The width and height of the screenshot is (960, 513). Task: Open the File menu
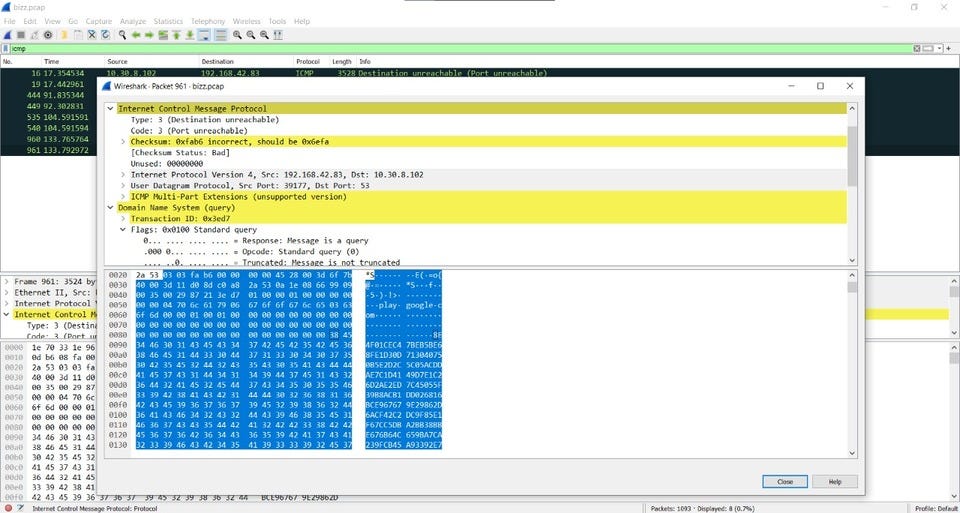[9, 21]
